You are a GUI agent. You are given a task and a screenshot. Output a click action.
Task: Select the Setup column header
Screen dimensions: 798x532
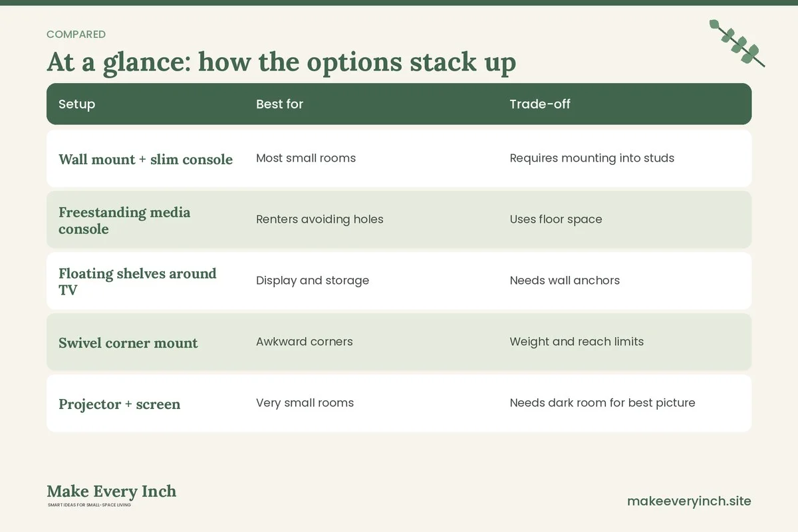tap(76, 104)
